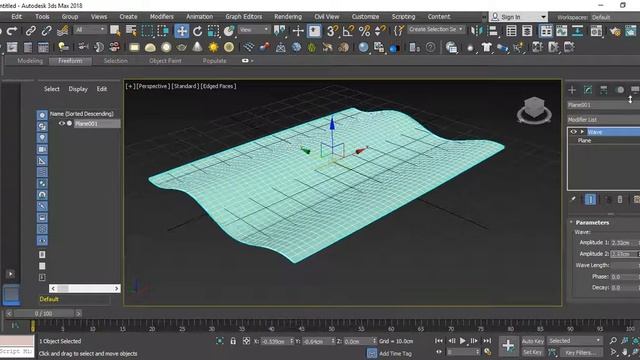Screen dimensions: 640x360
Task: Switch to the Object Paint ribbon tab
Action: (x=165, y=61)
